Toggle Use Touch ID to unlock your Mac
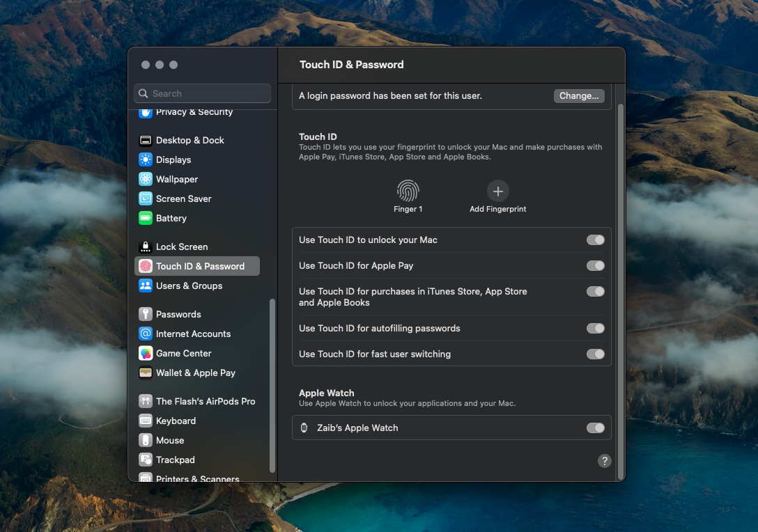The image size is (758, 532). point(596,240)
